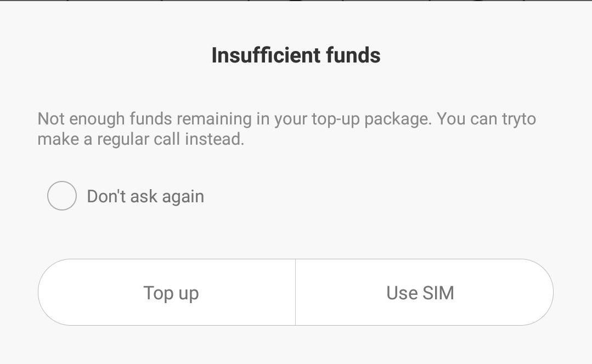This screenshot has width=592, height=364.
Task: Tick the Don't ask again circle
Action: [x=61, y=196]
